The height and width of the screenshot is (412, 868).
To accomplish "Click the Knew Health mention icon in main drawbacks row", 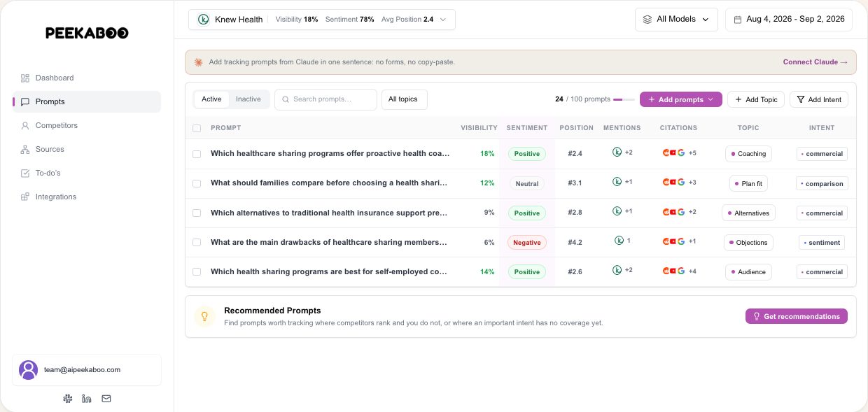I will [x=619, y=240].
